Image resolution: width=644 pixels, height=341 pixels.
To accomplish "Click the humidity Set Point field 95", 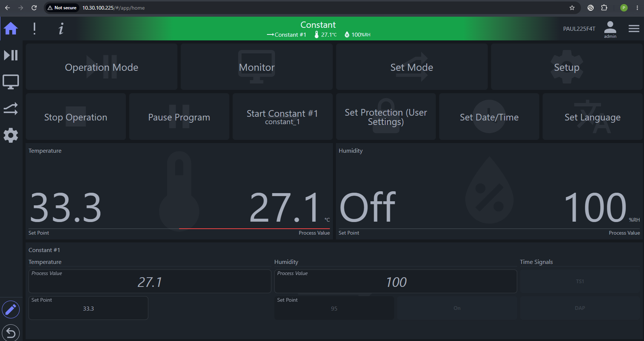I will click(x=334, y=308).
